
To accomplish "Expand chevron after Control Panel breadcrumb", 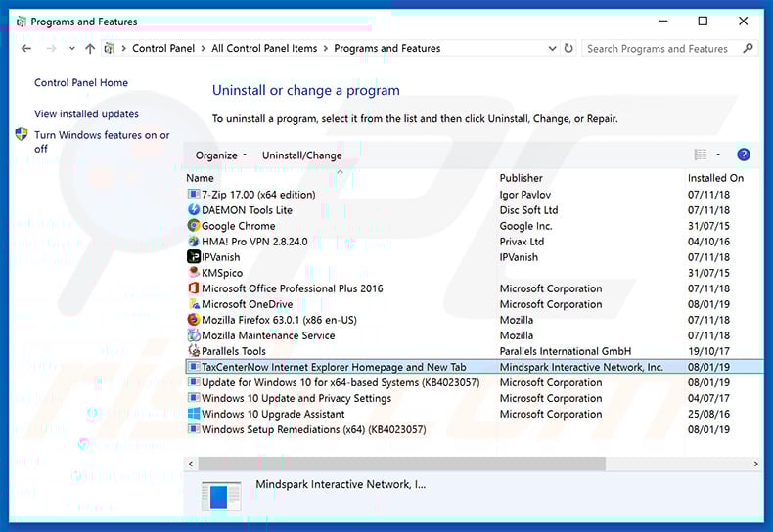I will point(203,48).
